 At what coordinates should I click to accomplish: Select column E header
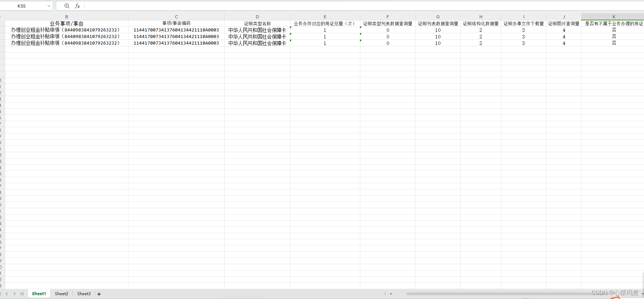click(x=325, y=17)
